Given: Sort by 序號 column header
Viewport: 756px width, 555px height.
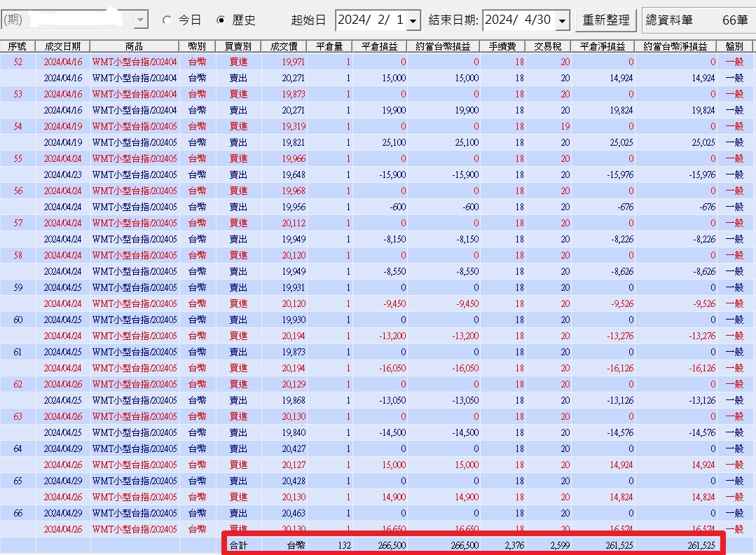Looking at the screenshot, I should coord(18,46).
